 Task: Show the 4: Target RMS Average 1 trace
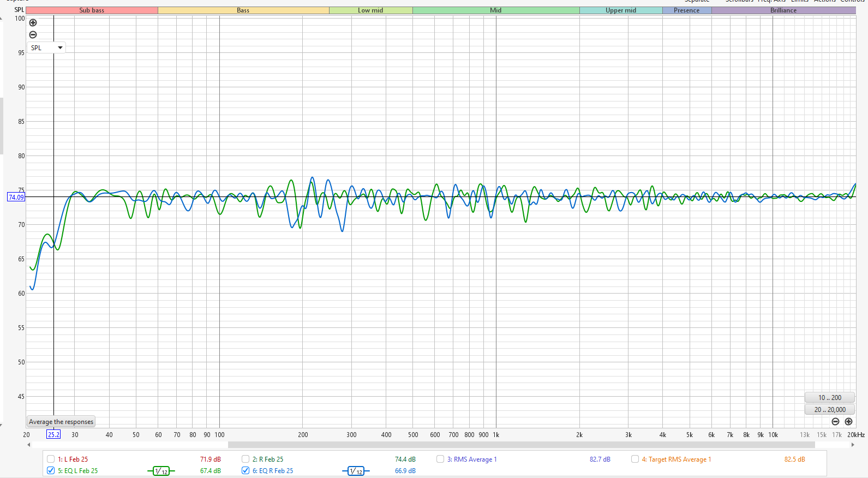coord(635,459)
